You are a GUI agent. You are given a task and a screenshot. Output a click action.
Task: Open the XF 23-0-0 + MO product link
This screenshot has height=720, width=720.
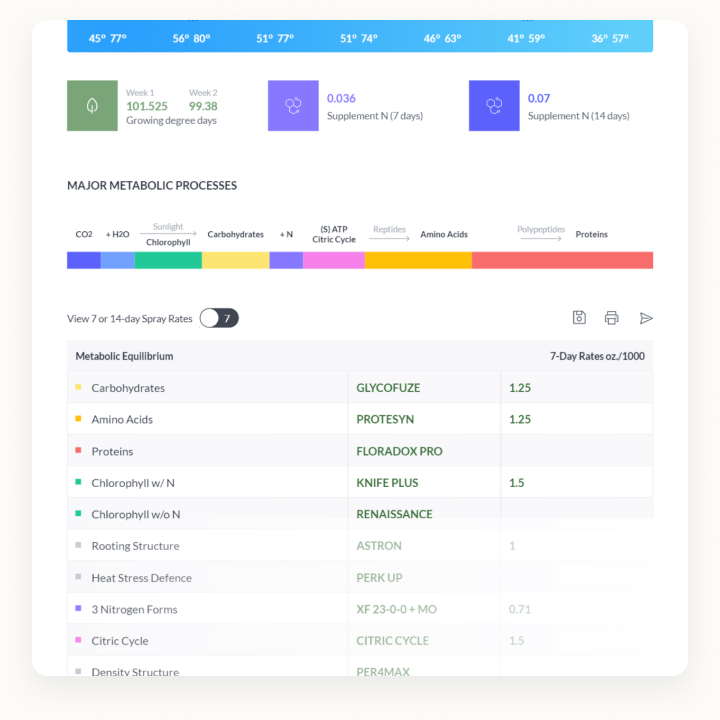tap(396, 609)
